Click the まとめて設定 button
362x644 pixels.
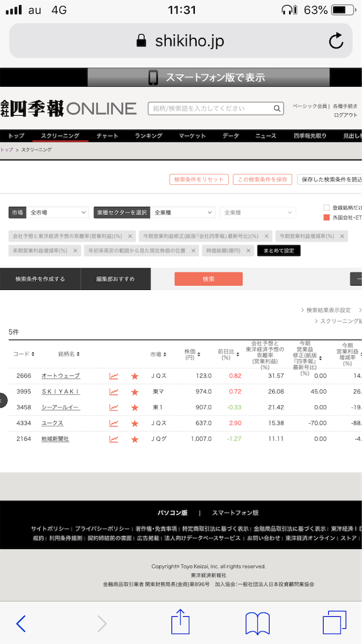tap(278, 250)
